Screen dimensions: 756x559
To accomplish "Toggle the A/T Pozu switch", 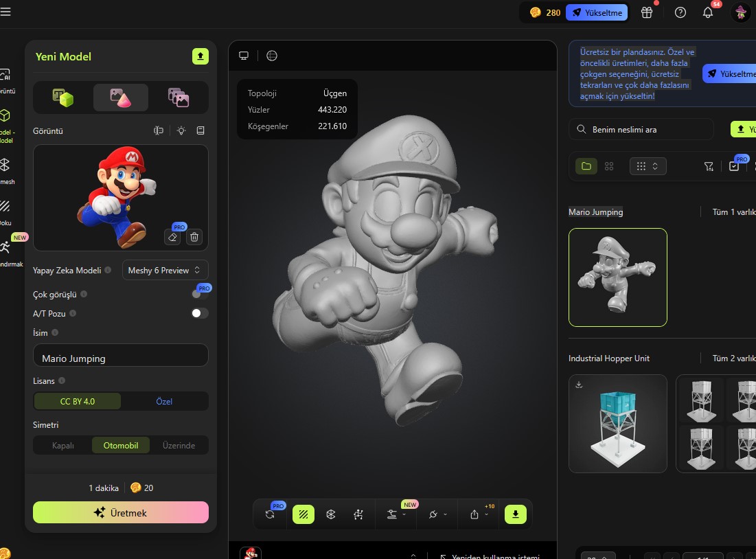I will [x=199, y=313].
